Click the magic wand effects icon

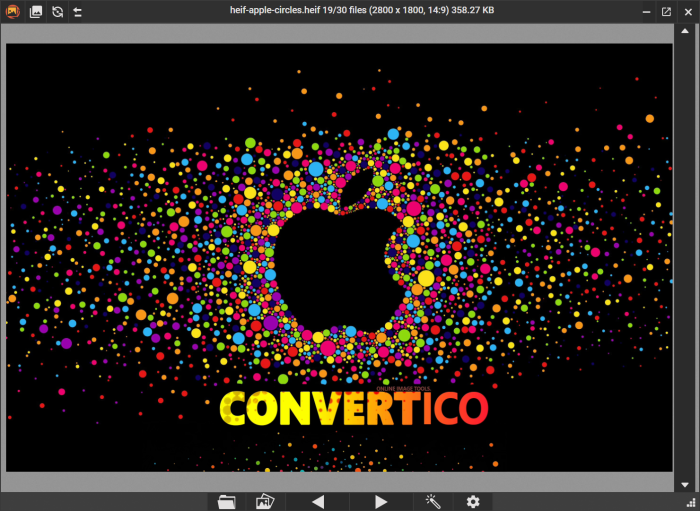point(433,501)
